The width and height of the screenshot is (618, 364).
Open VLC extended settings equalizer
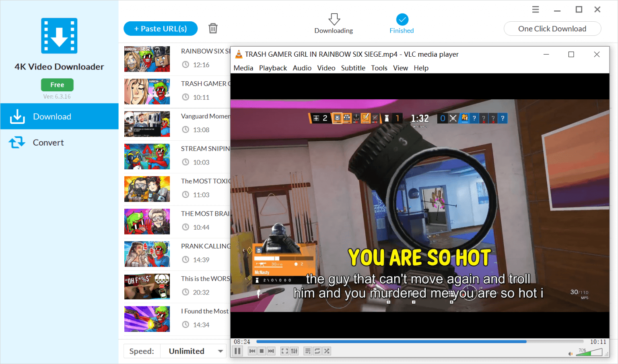click(294, 351)
